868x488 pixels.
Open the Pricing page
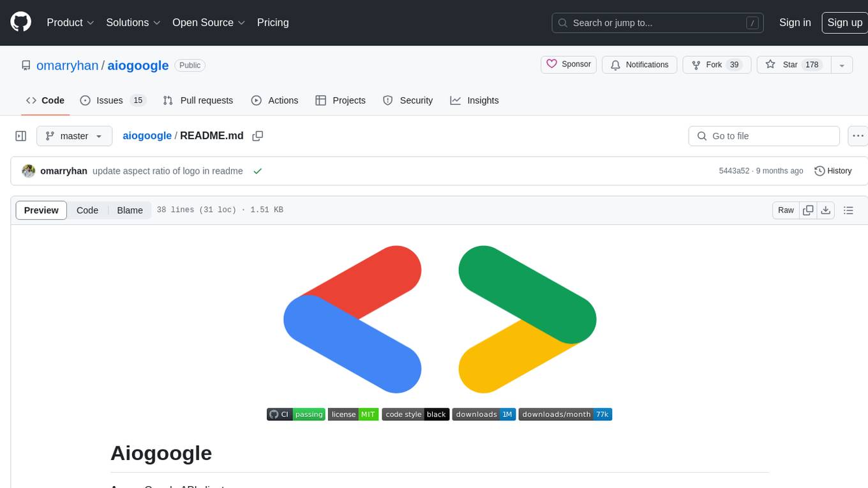tap(273, 22)
